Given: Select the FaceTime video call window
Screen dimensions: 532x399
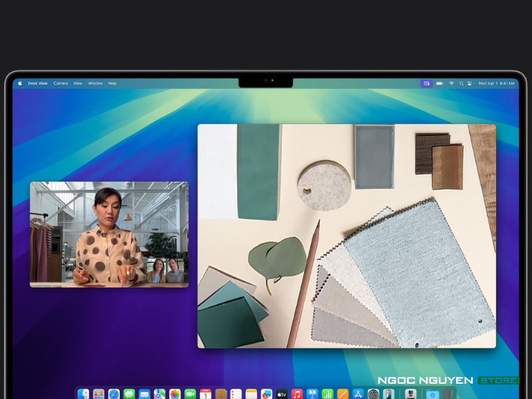Looking at the screenshot, I should pyautogui.click(x=109, y=234).
